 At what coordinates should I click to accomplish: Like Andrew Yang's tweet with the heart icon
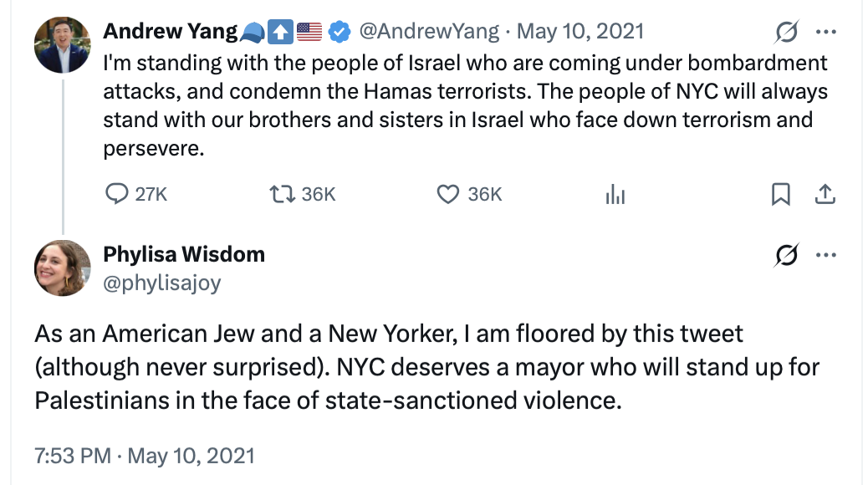(449, 194)
